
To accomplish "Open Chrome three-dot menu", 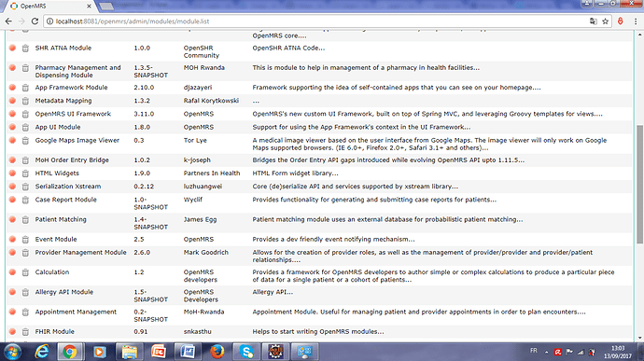I will point(636,21).
